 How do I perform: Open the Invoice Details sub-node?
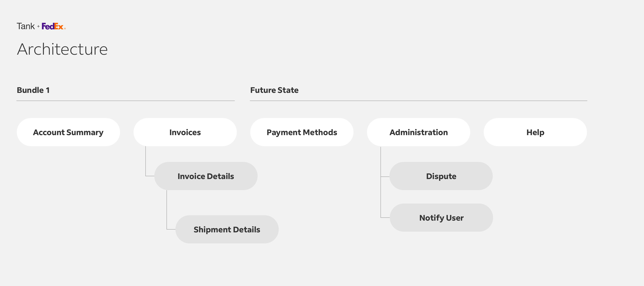pyautogui.click(x=206, y=176)
